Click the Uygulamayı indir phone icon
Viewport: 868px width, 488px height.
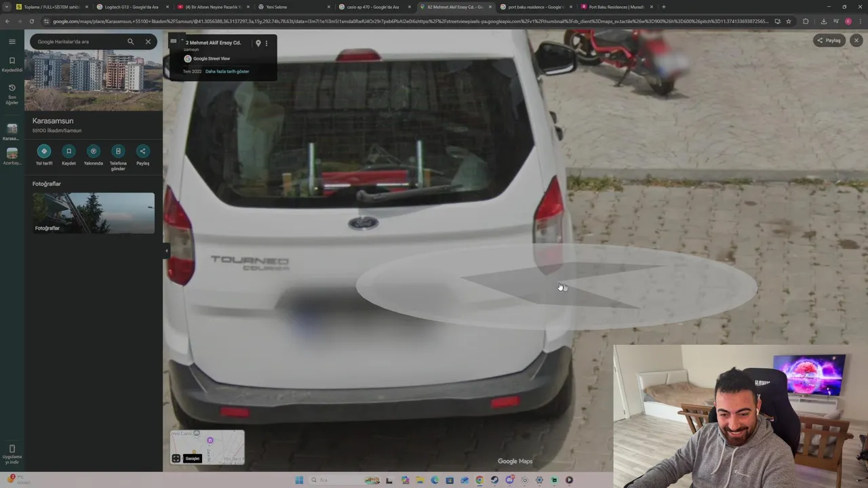pos(12,448)
